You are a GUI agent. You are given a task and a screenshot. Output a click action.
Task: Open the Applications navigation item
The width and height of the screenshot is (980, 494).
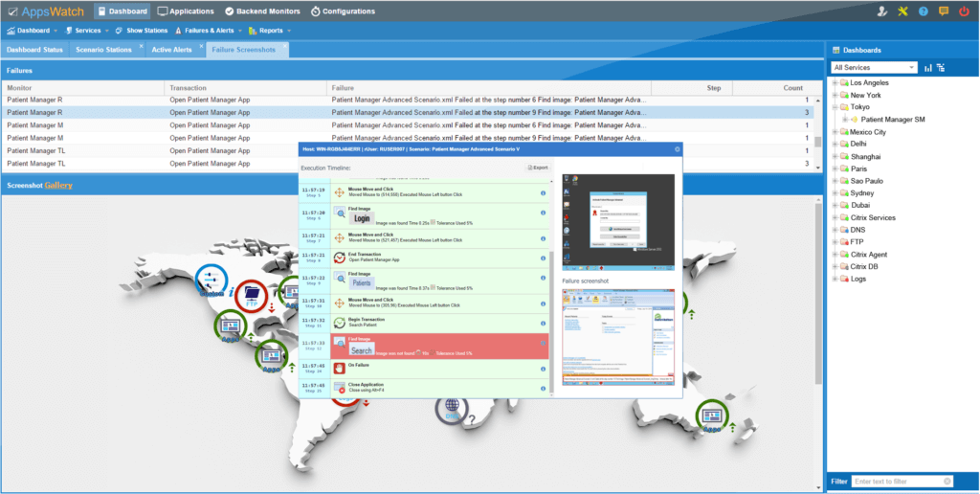click(186, 11)
